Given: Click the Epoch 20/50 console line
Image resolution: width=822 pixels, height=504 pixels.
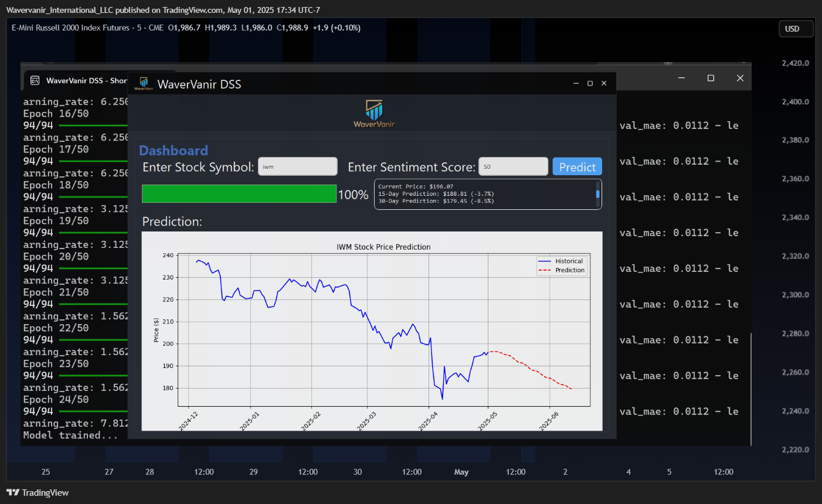Looking at the screenshot, I should (x=56, y=257).
